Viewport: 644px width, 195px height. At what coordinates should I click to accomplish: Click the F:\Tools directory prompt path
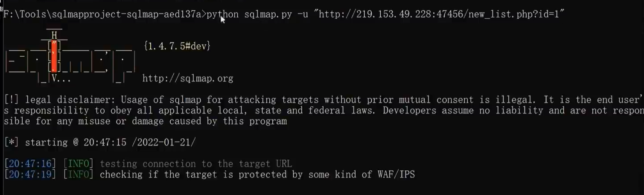[x=104, y=15]
